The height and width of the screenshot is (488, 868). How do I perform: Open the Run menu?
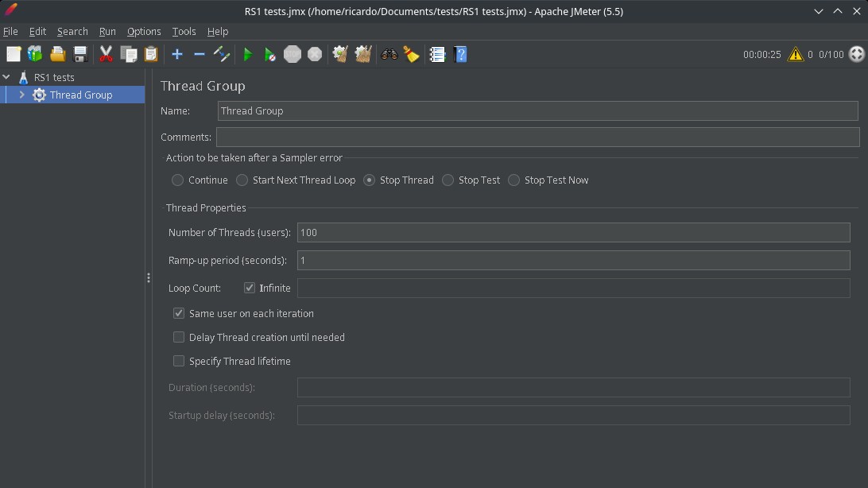coord(107,32)
